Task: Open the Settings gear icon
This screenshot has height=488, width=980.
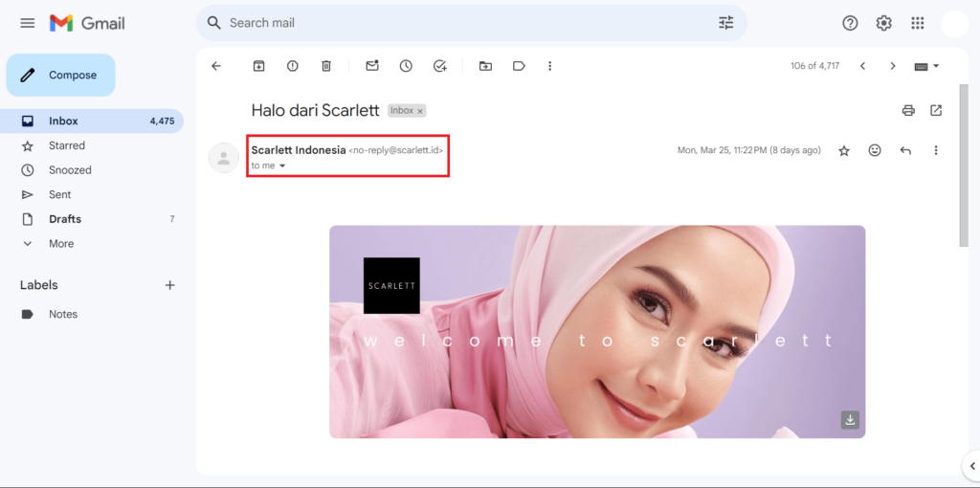Action: [x=883, y=23]
